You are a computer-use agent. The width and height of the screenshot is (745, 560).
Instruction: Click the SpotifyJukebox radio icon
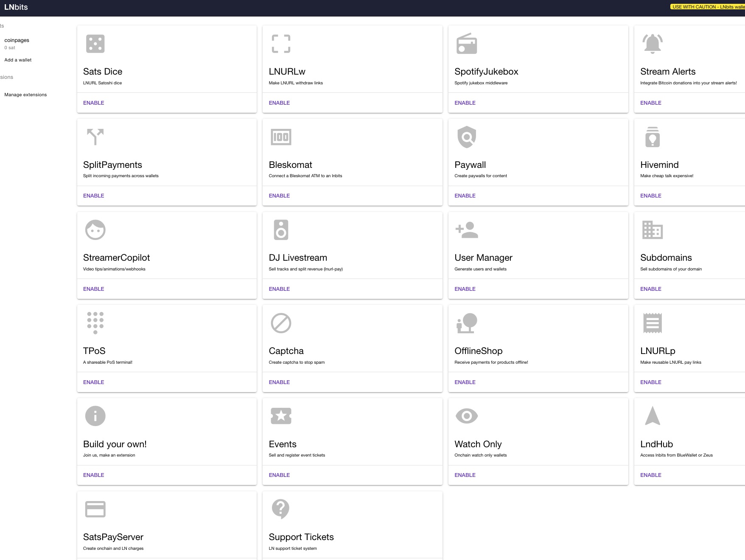467,43
